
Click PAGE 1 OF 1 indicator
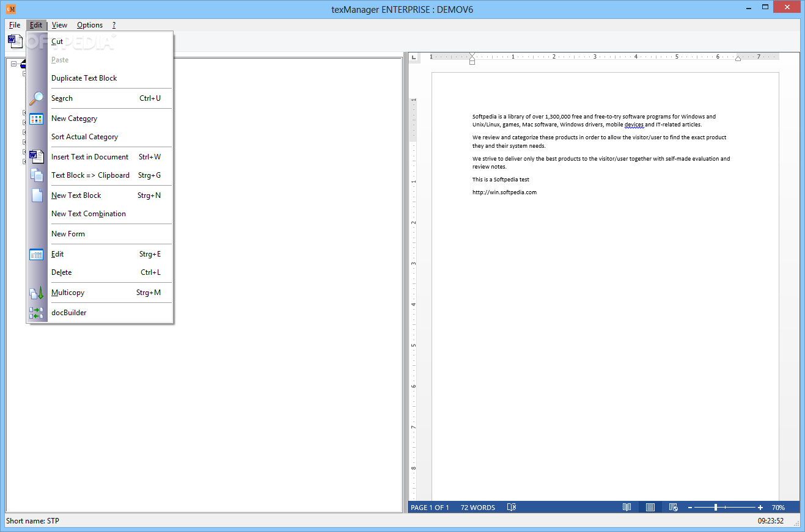(x=430, y=508)
